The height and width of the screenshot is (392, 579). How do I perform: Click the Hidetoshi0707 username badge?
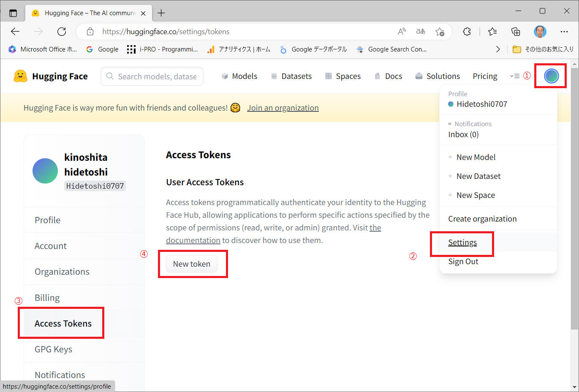coord(95,186)
